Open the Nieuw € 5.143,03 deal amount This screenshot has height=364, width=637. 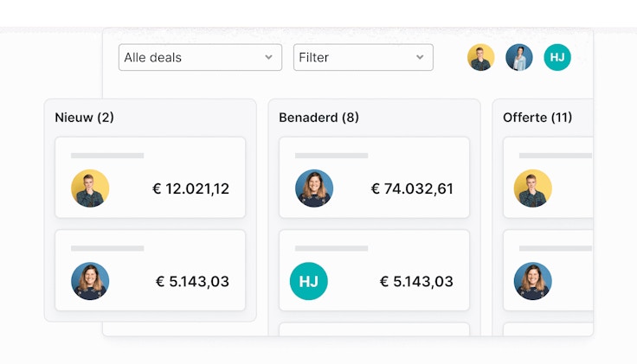pyautogui.click(x=192, y=281)
